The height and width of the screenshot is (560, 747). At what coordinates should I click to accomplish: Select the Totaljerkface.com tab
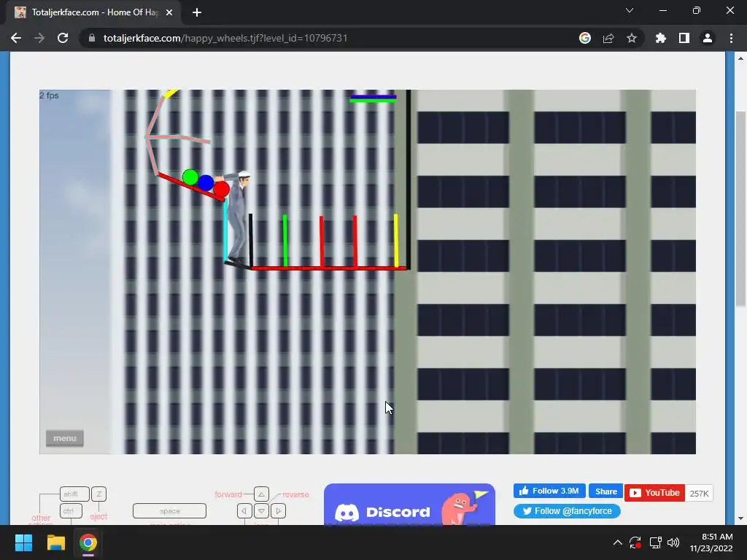[x=93, y=12]
